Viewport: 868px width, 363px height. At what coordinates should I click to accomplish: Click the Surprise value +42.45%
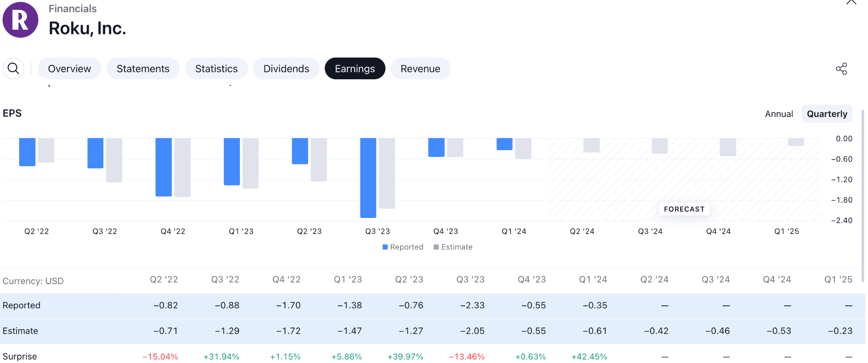click(x=589, y=357)
